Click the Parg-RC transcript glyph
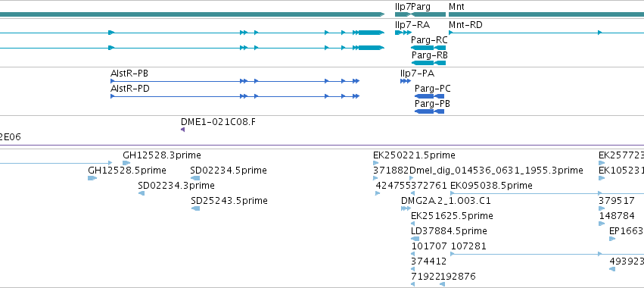Image resolution: width=644 pixels, height=288 pixels. 428,48
